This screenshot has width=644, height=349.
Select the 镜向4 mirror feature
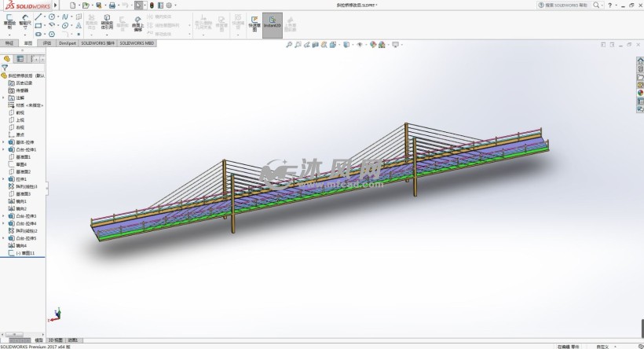(x=20, y=245)
